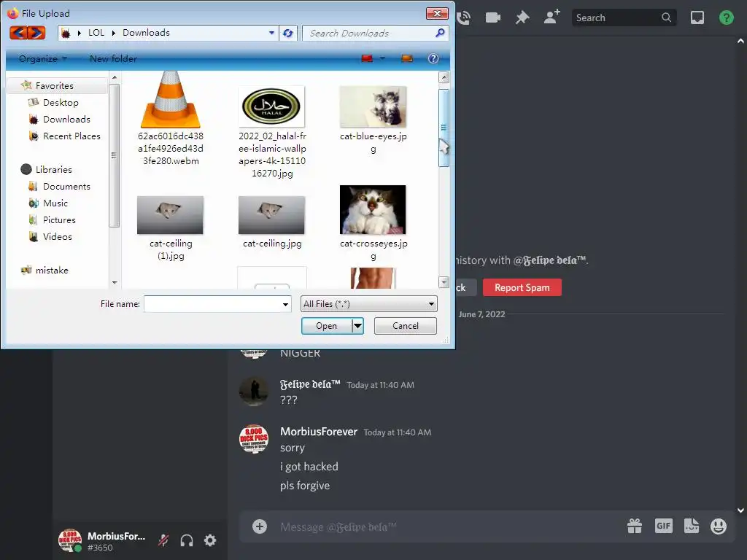747x560 pixels.
Task: Select Music library
Action: pyautogui.click(x=55, y=203)
